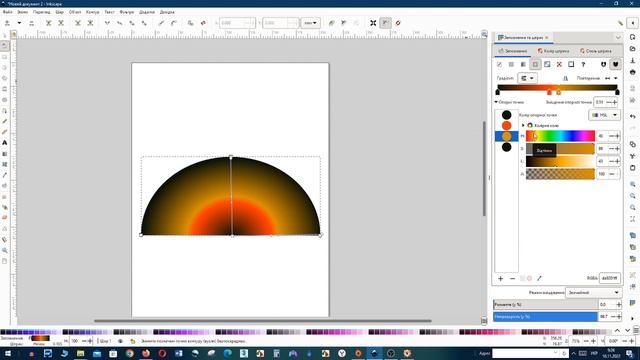640x360 pixels.
Task: Expand the dock panel chevron menu
Action: [x=618, y=38]
